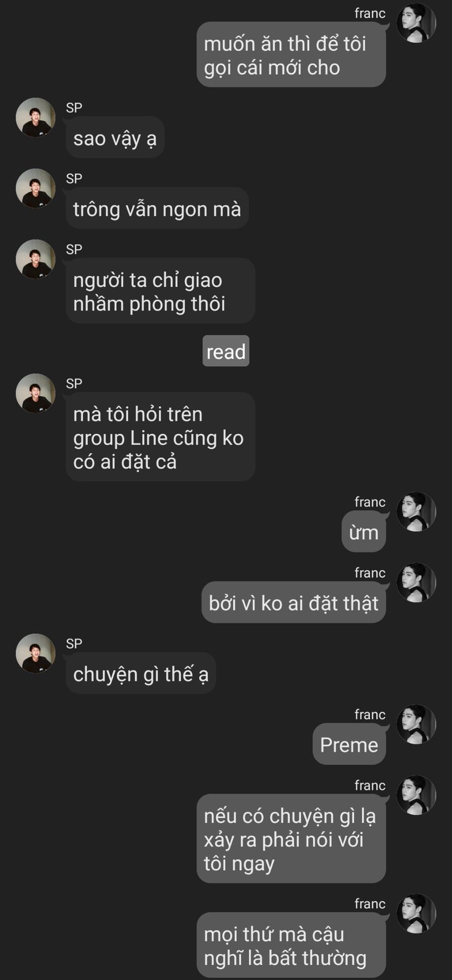Tap franc's avatar next to 'ừm' message
The height and width of the screenshot is (980, 452).
(416, 512)
